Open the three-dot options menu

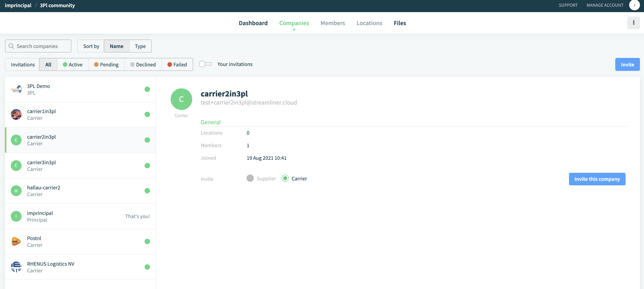[633, 23]
